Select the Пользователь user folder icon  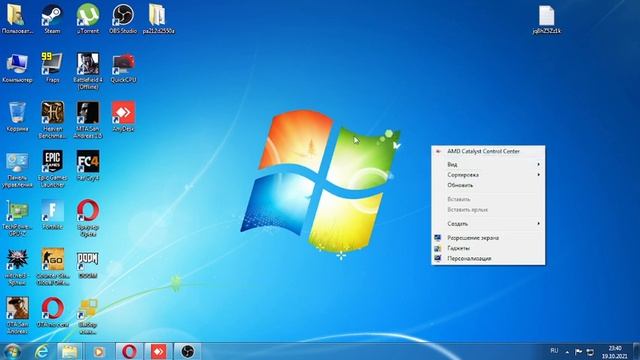17,19
